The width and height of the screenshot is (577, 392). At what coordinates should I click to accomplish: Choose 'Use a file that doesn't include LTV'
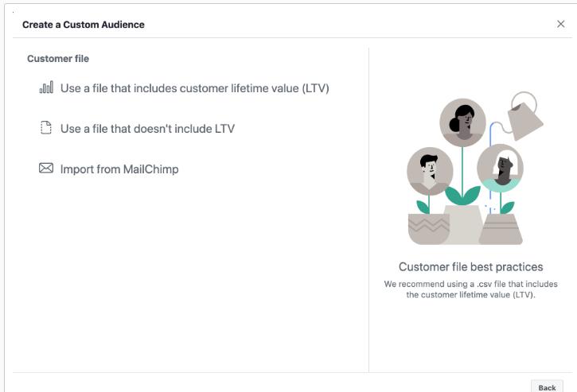[147, 129]
